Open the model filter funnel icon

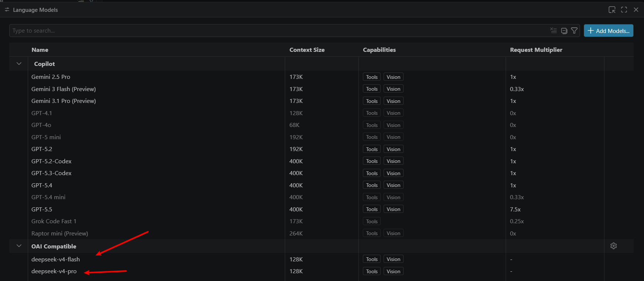click(574, 31)
